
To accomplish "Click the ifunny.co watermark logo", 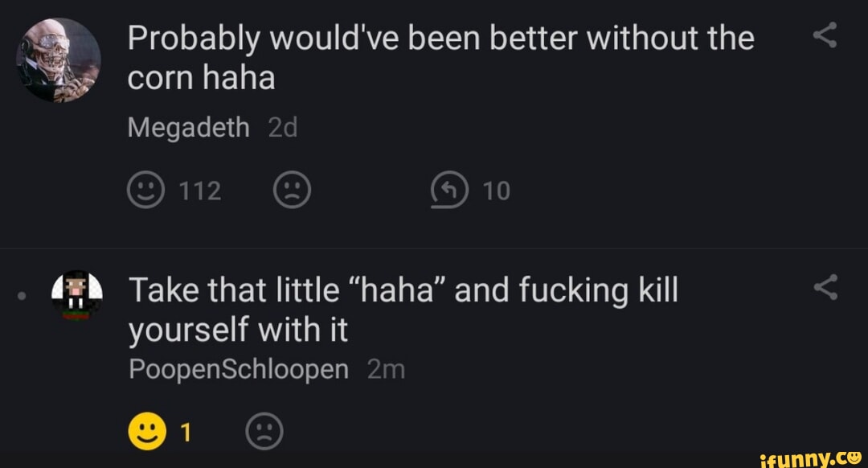I will [812, 458].
